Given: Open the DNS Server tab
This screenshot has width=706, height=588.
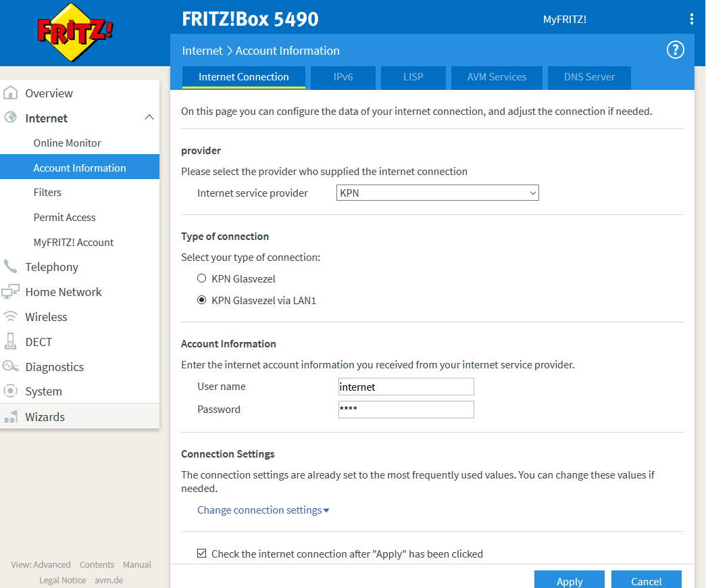Looking at the screenshot, I should click(x=589, y=77).
